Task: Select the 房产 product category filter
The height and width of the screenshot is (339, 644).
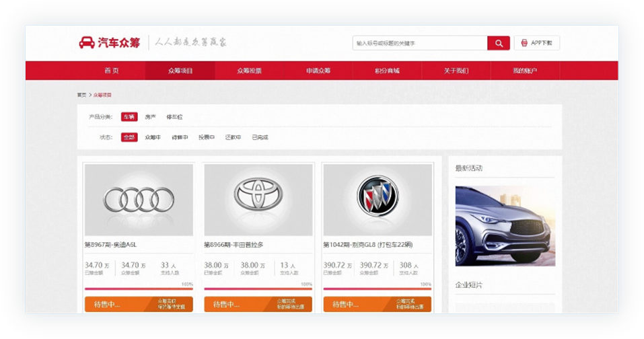Action: pos(151,117)
